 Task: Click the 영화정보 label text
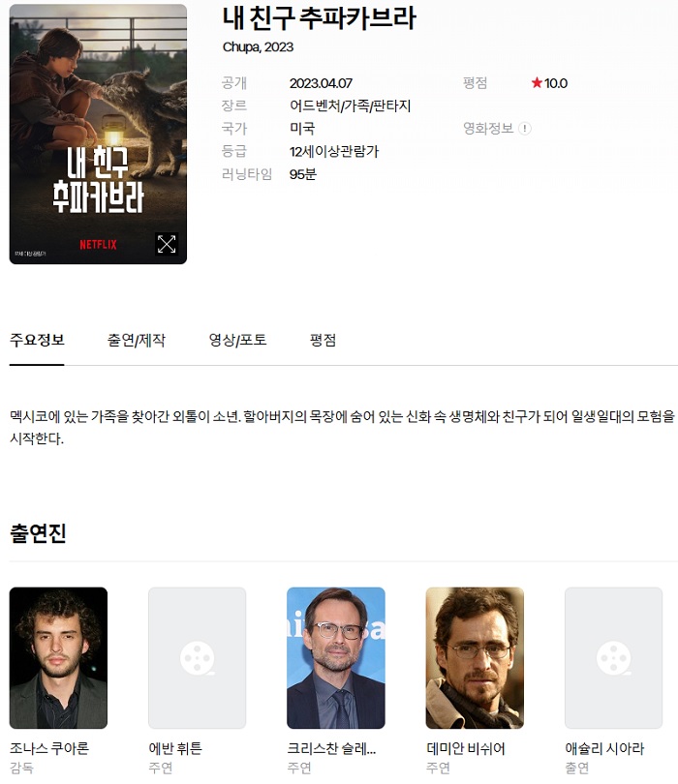488,129
